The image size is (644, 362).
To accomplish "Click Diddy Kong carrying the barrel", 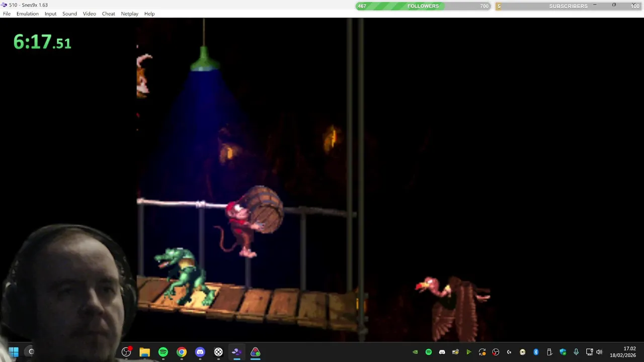I will tap(249, 221).
